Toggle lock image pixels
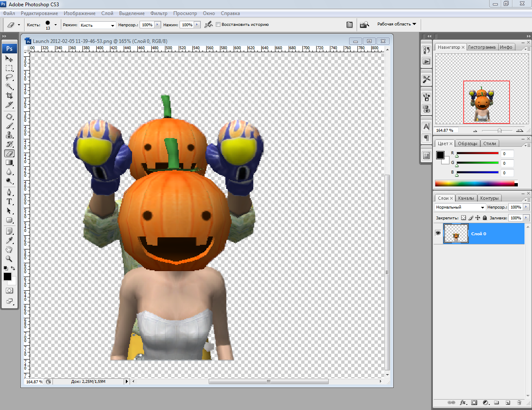This screenshot has width=532, height=410. tap(471, 218)
